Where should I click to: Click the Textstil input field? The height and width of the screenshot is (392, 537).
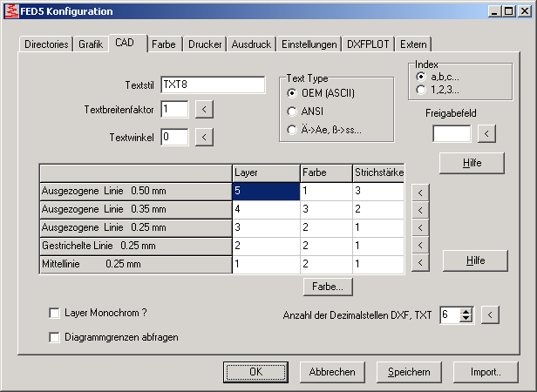(213, 84)
